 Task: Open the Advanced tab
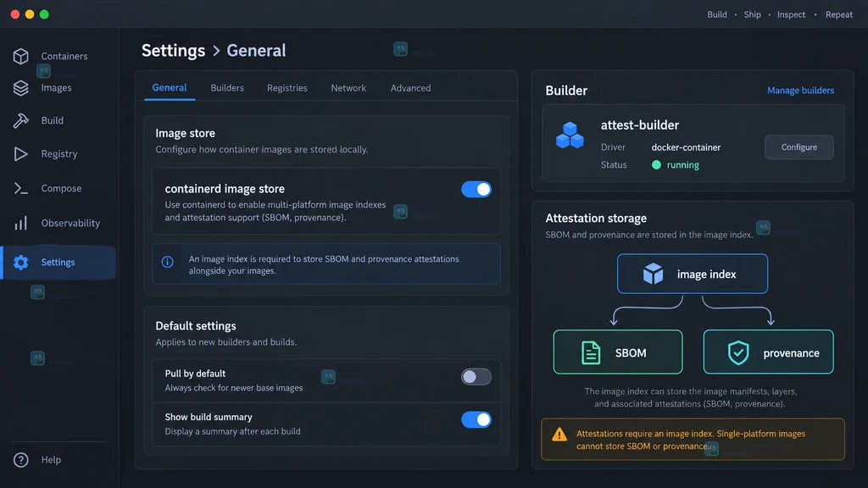click(411, 88)
